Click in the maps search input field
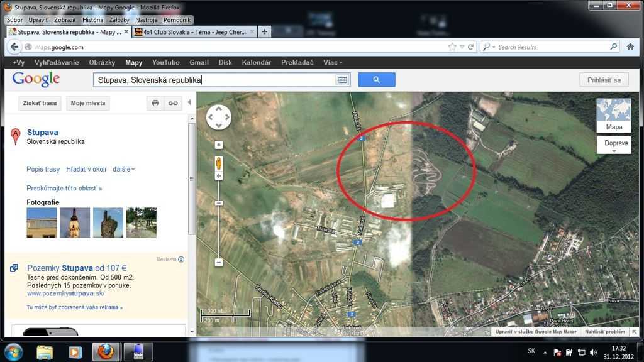Screen dimensions: 644x362 coord(214,80)
